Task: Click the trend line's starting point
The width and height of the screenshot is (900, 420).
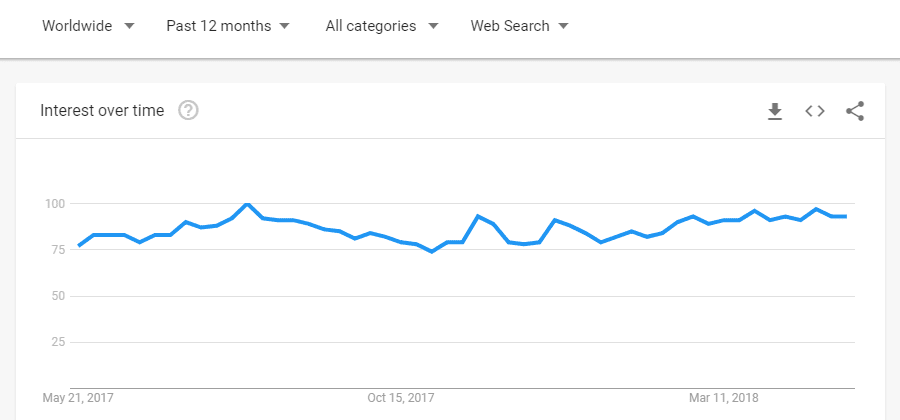Action: click(79, 245)
